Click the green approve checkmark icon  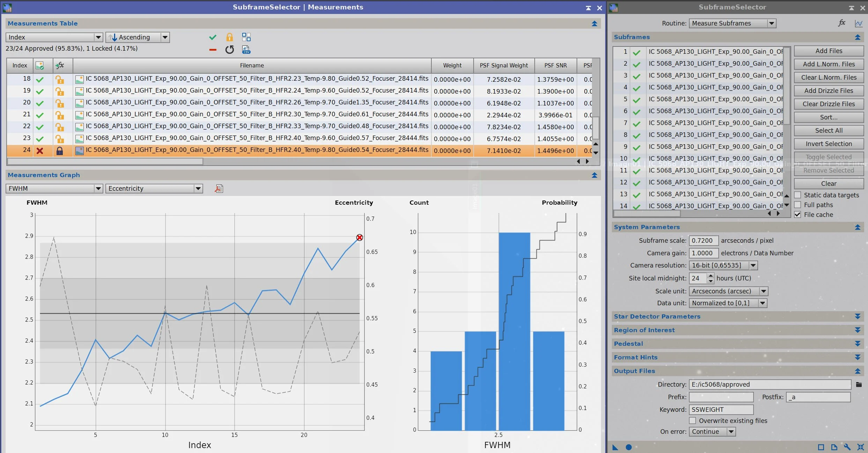click(x=213, y=37)
